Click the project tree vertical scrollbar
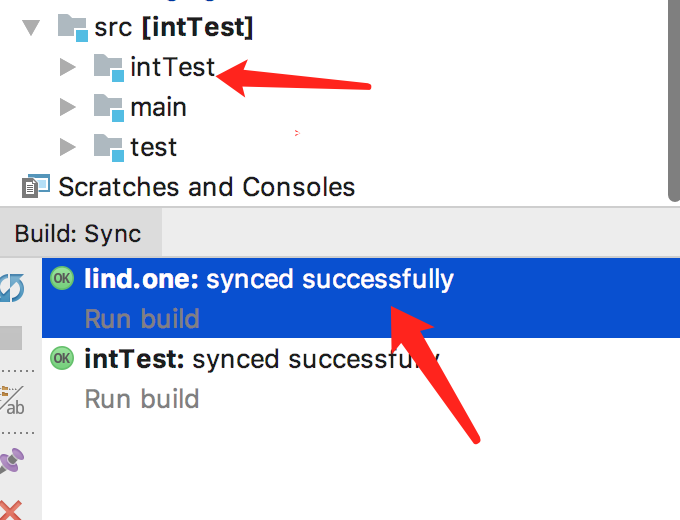The image size is (680, 520). [673, 100]
